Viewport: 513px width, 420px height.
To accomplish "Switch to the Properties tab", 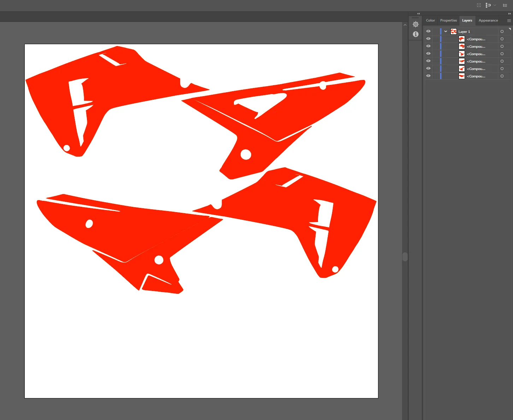I will 448,21.
